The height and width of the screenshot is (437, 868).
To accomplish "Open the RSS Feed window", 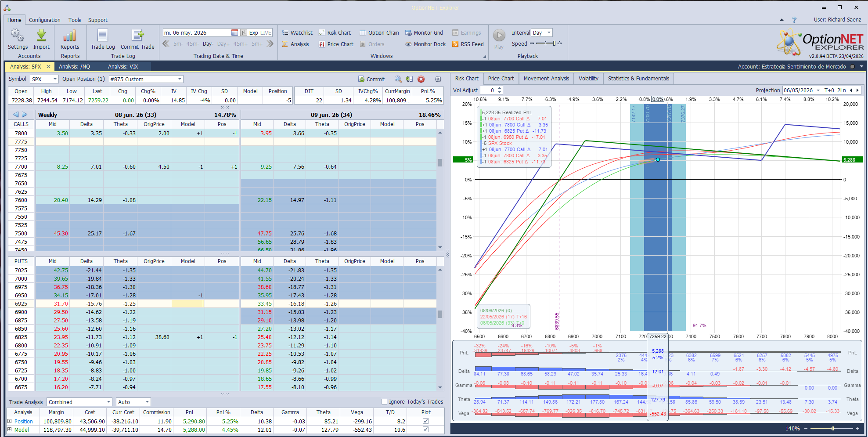I will pyautogui.click(x=468, y=44).
